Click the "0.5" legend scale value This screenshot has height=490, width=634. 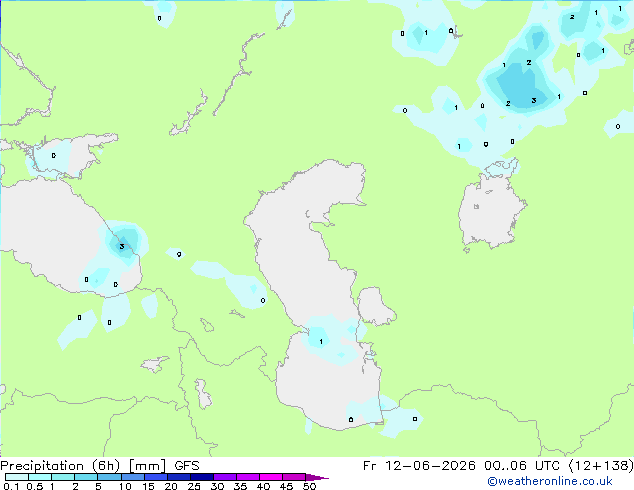[35, 486]
